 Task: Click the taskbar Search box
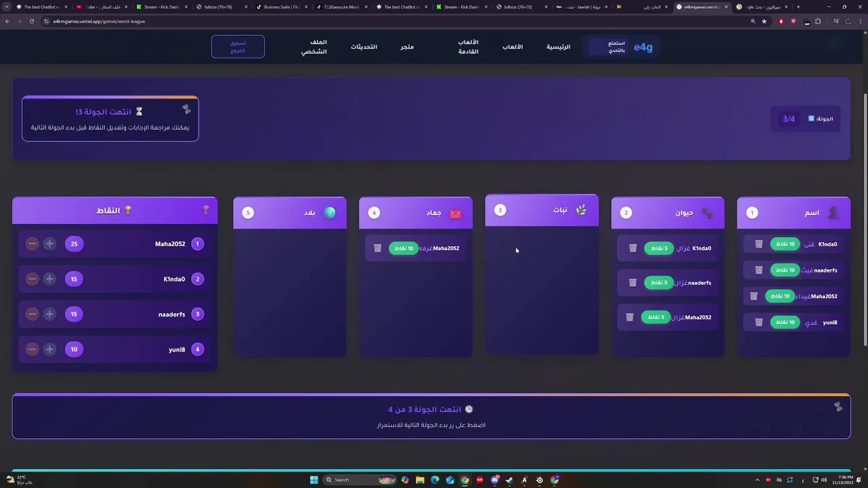pyautogui.click(x=360, y=480)
